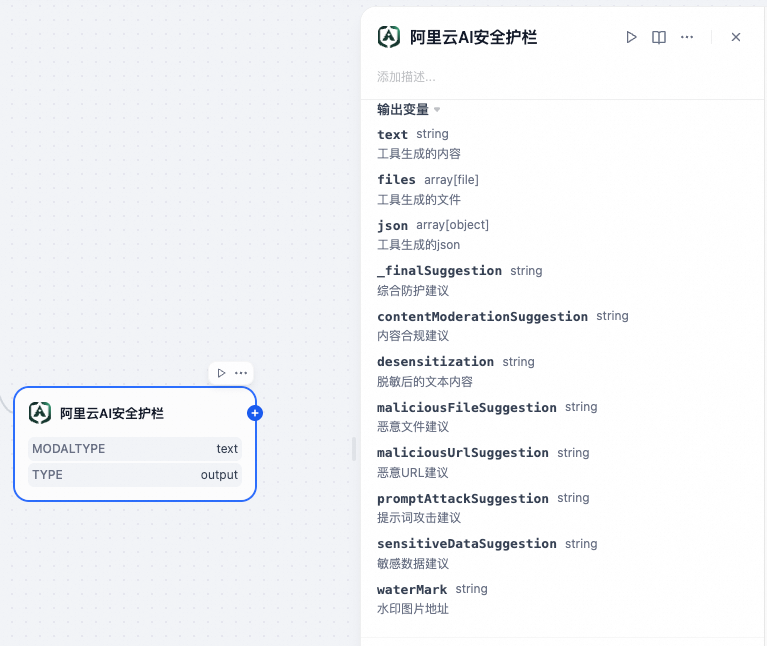Click the array[object] type label

(x=452, y=225)
